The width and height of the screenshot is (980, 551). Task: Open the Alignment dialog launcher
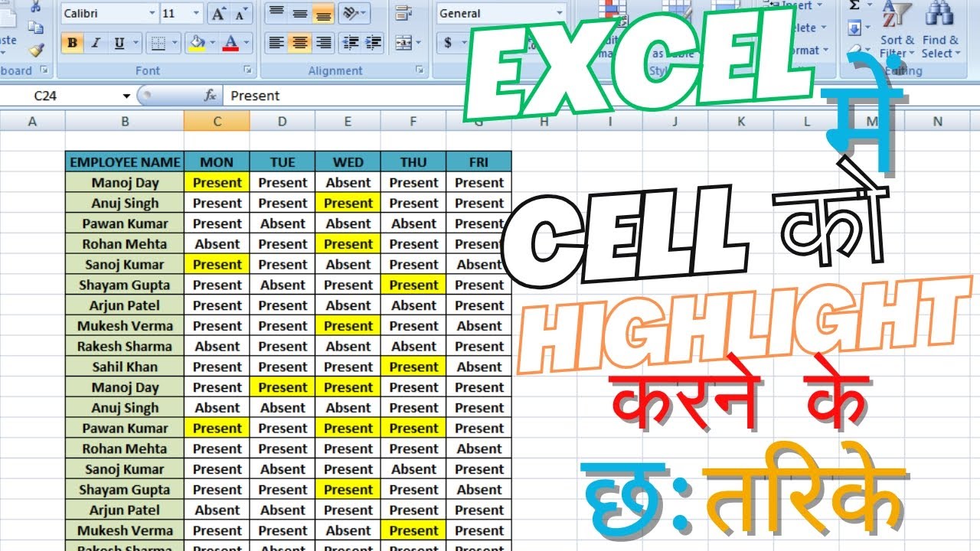tap(420, 70)
